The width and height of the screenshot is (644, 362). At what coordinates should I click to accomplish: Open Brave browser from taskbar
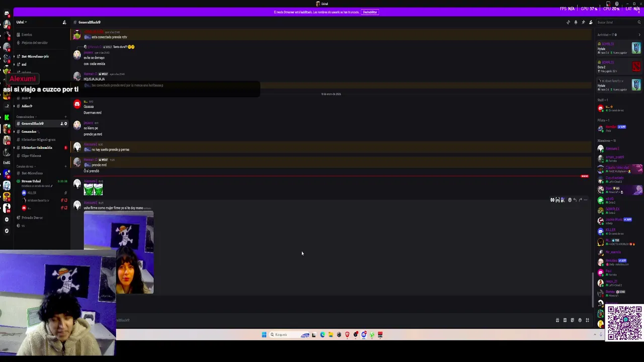click(x=347, y=335)
